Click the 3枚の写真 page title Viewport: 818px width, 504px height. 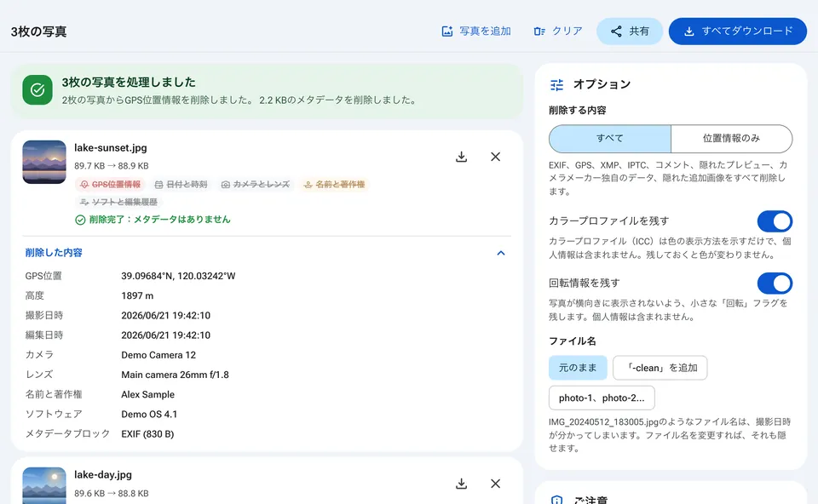38,31
